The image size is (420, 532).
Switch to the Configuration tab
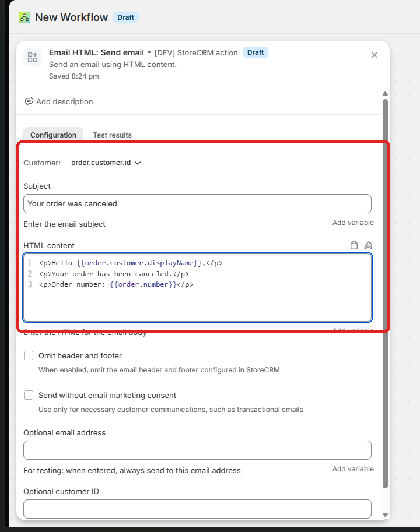(x=53, y=135)
